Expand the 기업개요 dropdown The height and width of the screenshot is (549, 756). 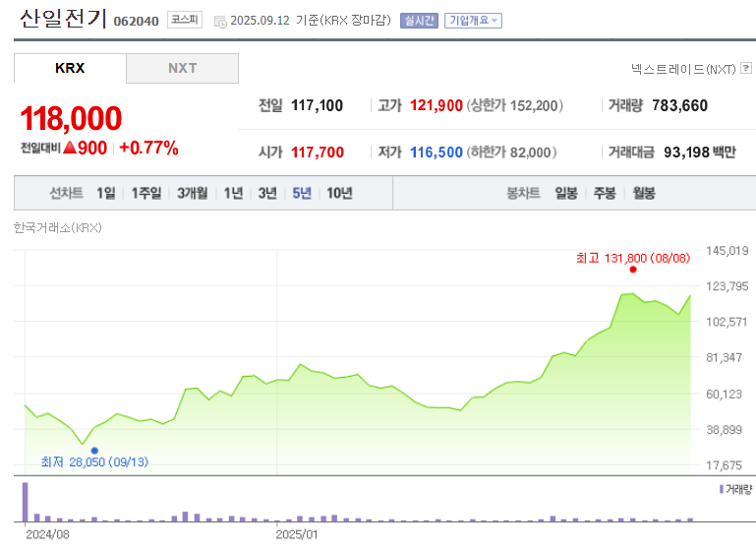(x=473, y=21)
